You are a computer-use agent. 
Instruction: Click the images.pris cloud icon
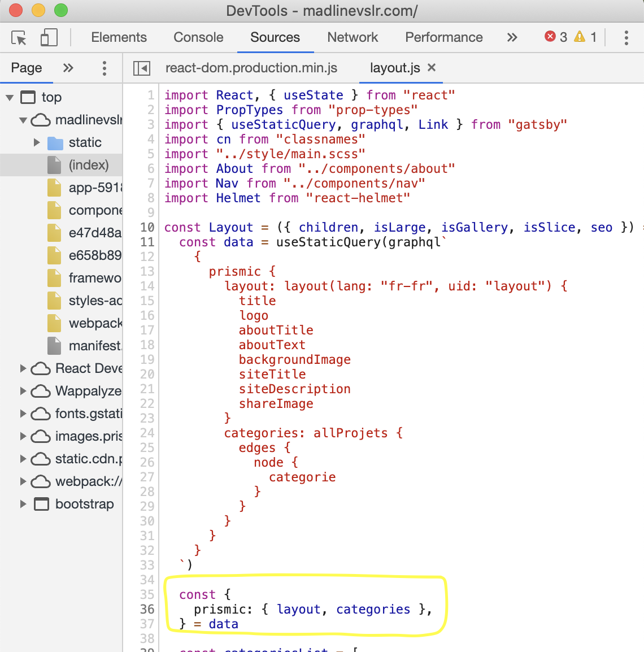point(41,436)
